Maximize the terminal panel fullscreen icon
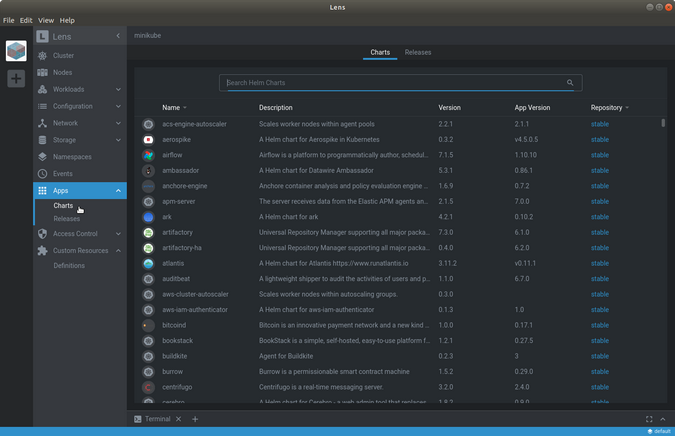This screenshot has height=436, width=675. (x=649, y=419)
